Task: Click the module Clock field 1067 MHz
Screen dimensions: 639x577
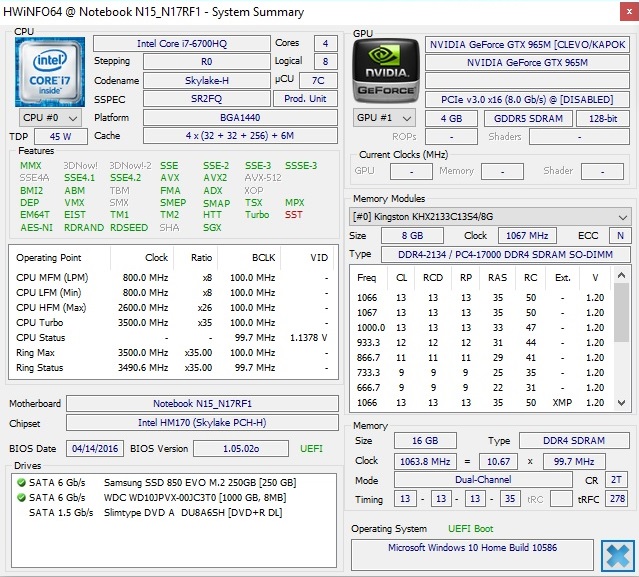Action: click(527, 236)
